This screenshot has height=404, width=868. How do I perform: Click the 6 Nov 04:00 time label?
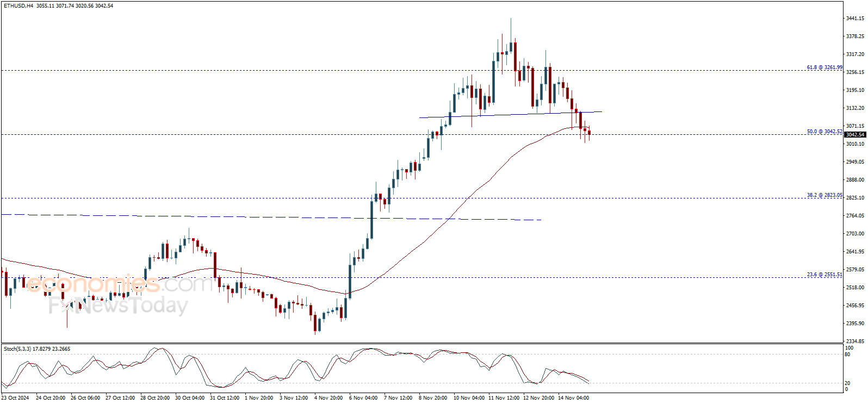pyautogui.click(x=363, y=398)
